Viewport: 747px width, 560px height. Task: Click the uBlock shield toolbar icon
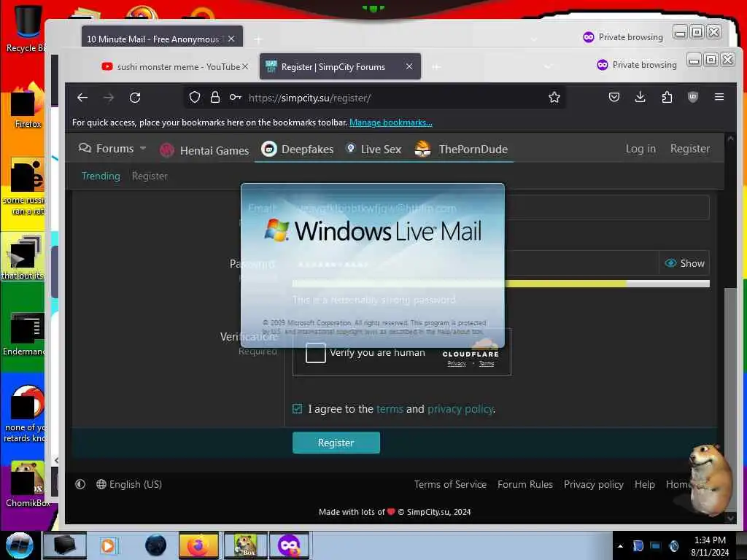point(693,97)
